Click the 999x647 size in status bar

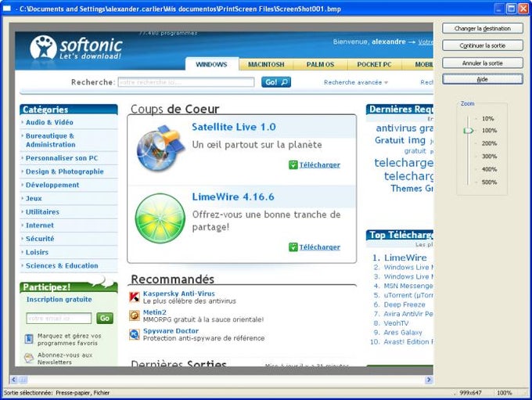(x=471, y=393)
